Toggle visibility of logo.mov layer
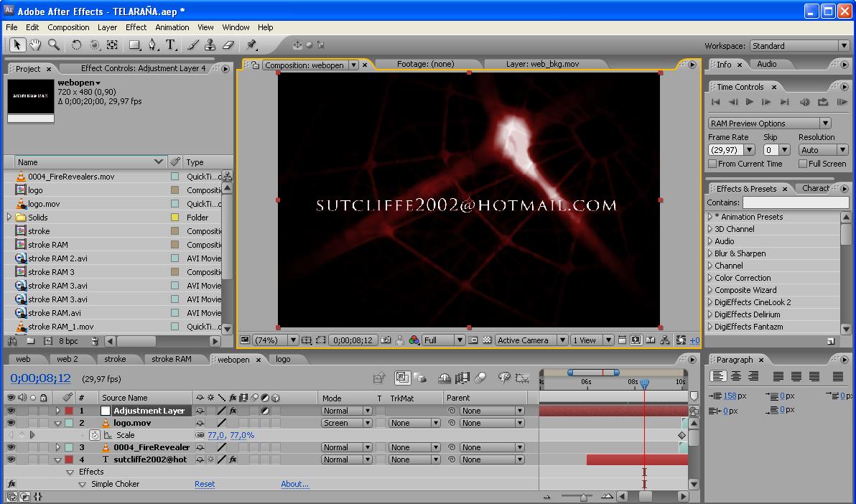This screenshot has height=504, width=856. click(x=11, y=423)
